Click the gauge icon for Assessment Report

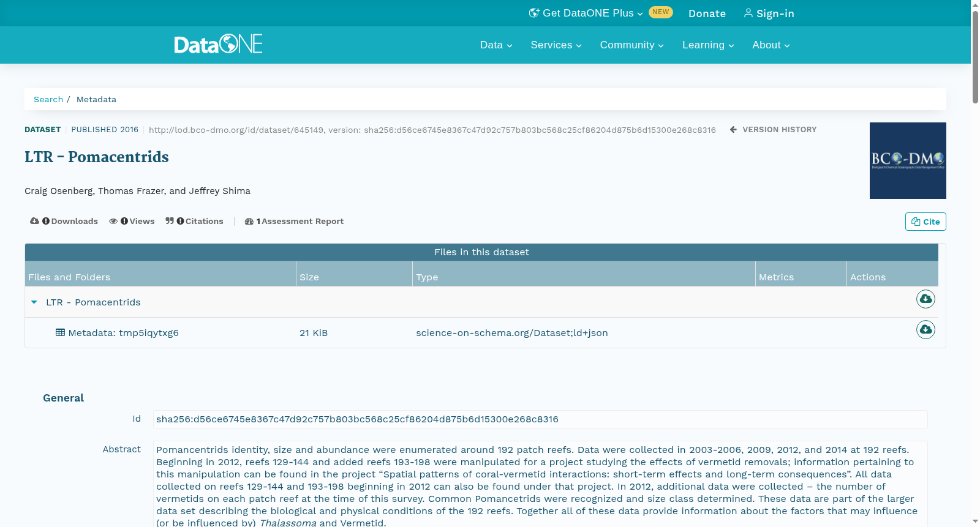point(249,221)
